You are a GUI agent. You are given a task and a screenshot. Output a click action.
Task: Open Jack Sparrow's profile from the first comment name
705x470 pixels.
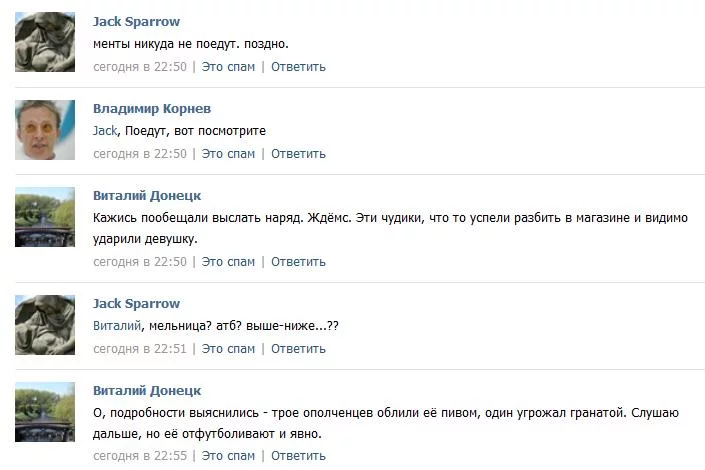[x=136, y=21]
